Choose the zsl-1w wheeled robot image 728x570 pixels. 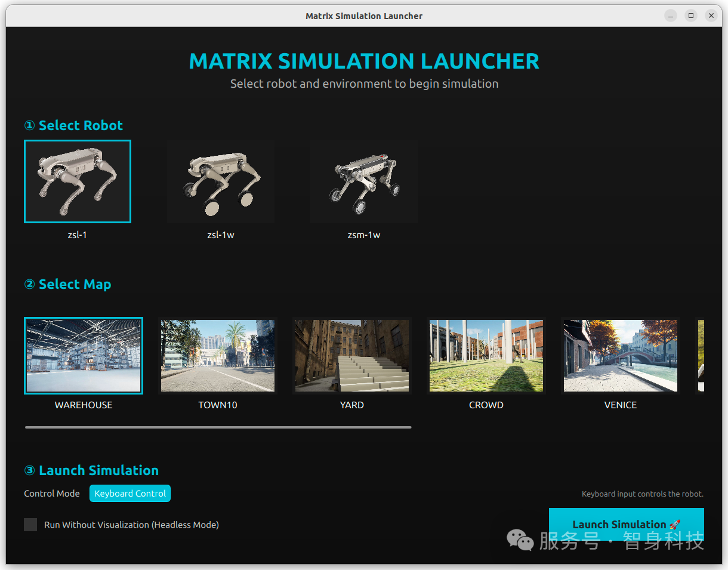(x=221, y=181)
